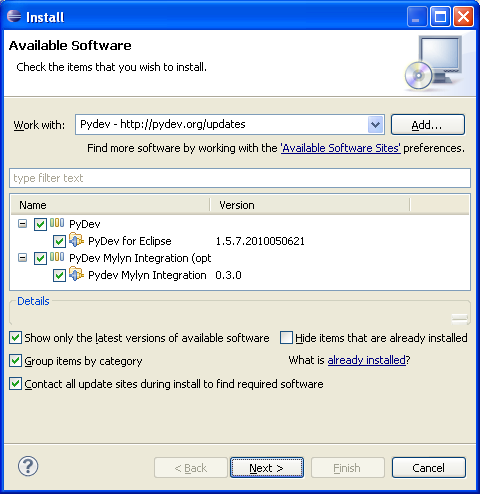Image resolution: width=480 pixels, height=494 pixels.
Task: Maximize the Install dialog window
Action: point(440,16)
